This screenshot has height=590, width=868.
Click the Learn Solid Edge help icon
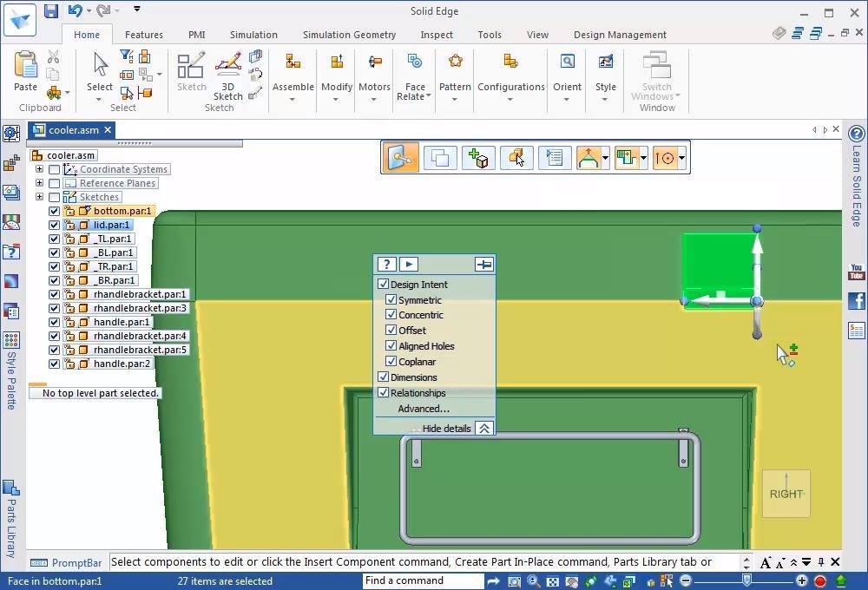[x=857, y=134]
